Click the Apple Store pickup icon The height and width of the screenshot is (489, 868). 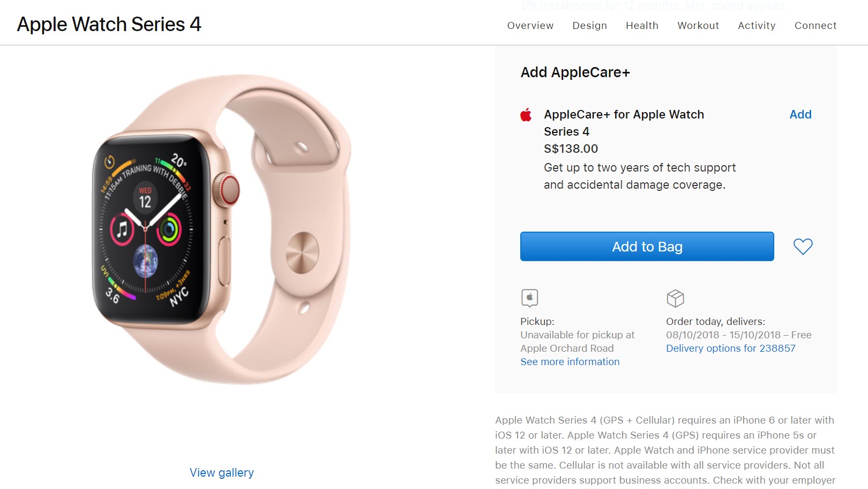[529, 298]
